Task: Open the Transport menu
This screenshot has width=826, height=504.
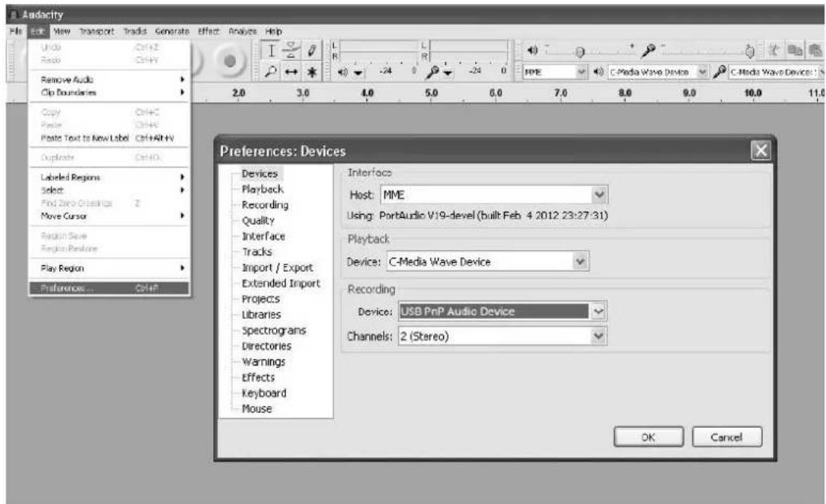Action: point(96,31)
